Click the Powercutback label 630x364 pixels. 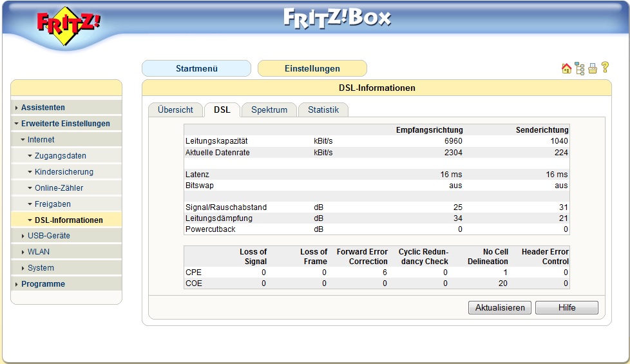point(211,229)
